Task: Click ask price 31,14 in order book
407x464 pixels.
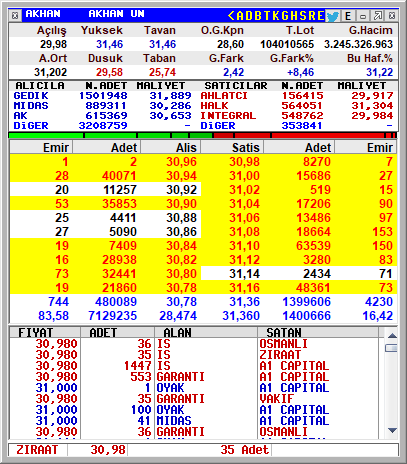Action: [244, 274]
